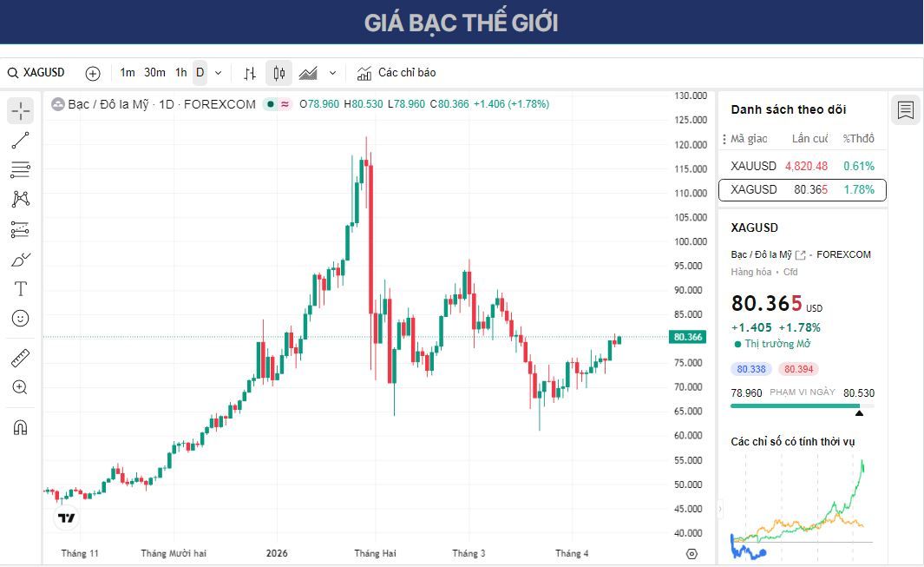Select the D daily timeframe
924x567 pixels.
coord(200,73)
